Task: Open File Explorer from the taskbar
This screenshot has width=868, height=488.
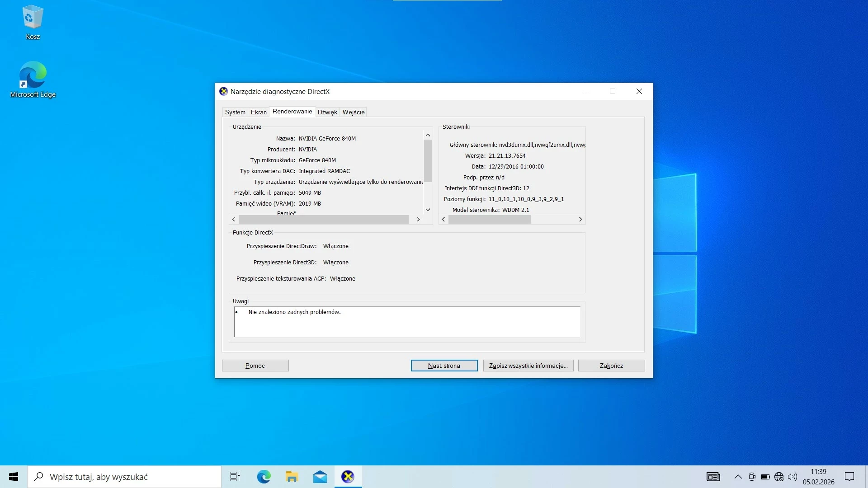Action: 292,477
